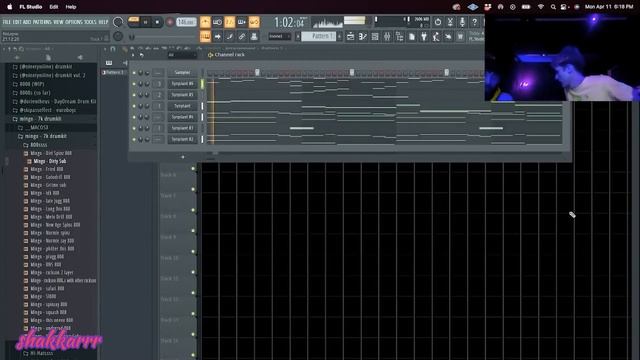Click the plug icon for plugin picker

(424, 37)
